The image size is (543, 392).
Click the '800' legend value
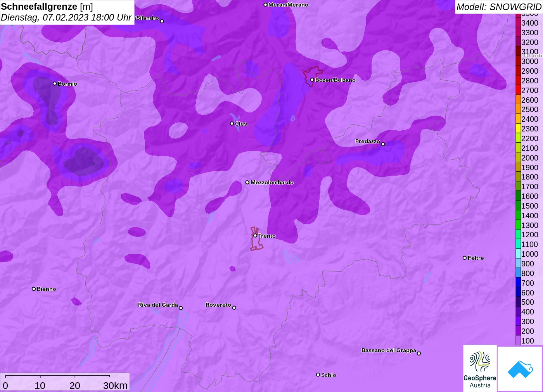(x=527, y=273)
